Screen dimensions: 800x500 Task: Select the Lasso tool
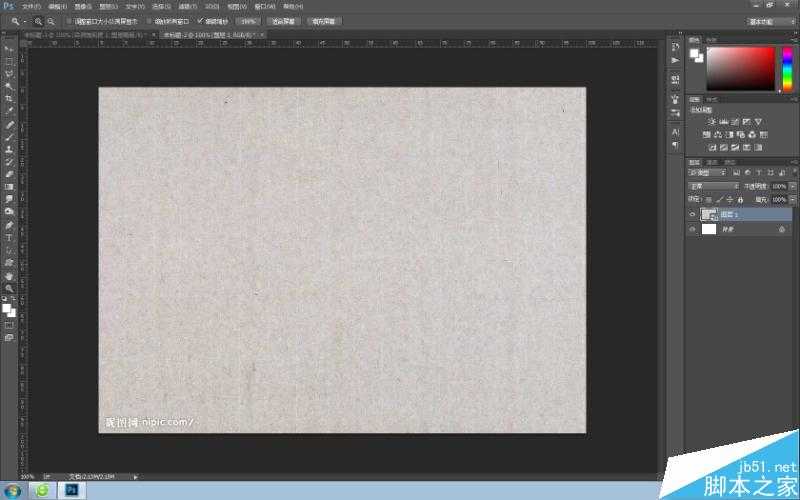coord(9,74)
